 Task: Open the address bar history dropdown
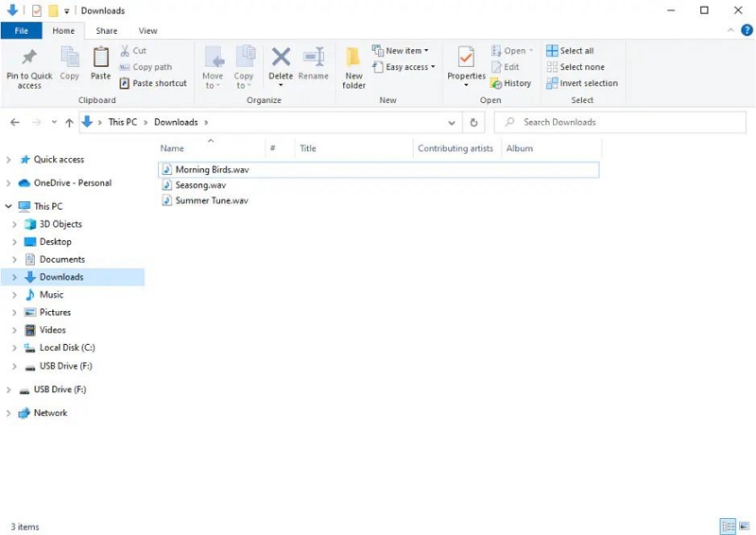coord(452,122)
